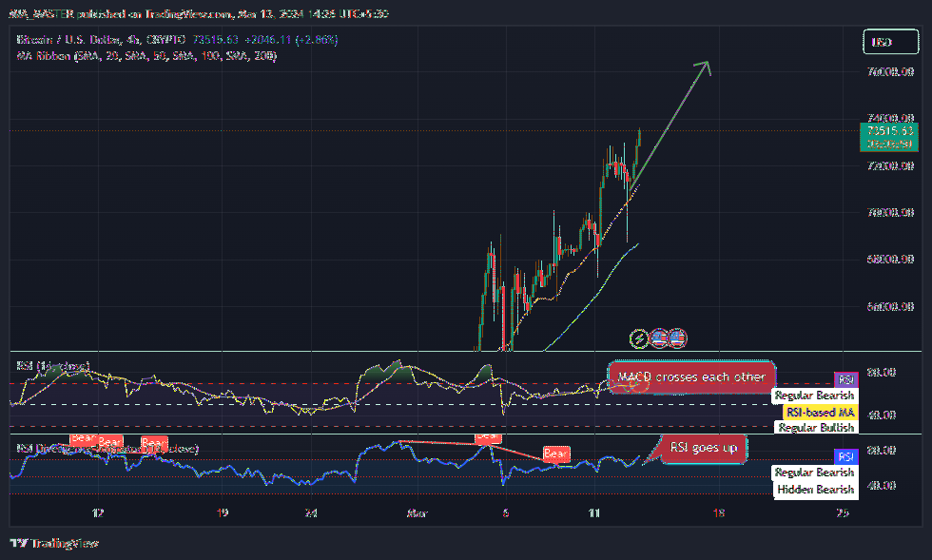
Task: Click the lightning bolt event icon
Action: pos(639,338)
